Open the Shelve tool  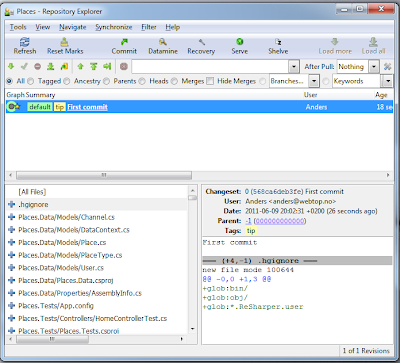278,42
